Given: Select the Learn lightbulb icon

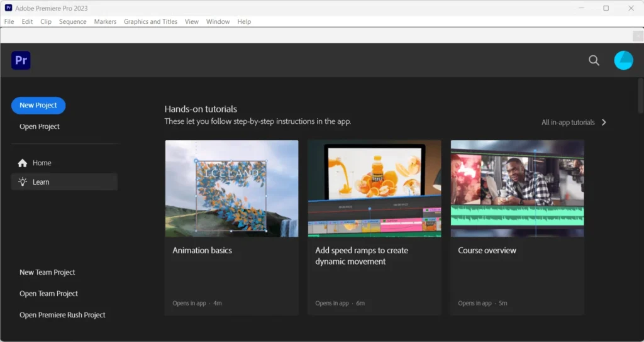Looking at the screenshot, I should [23, 182].
